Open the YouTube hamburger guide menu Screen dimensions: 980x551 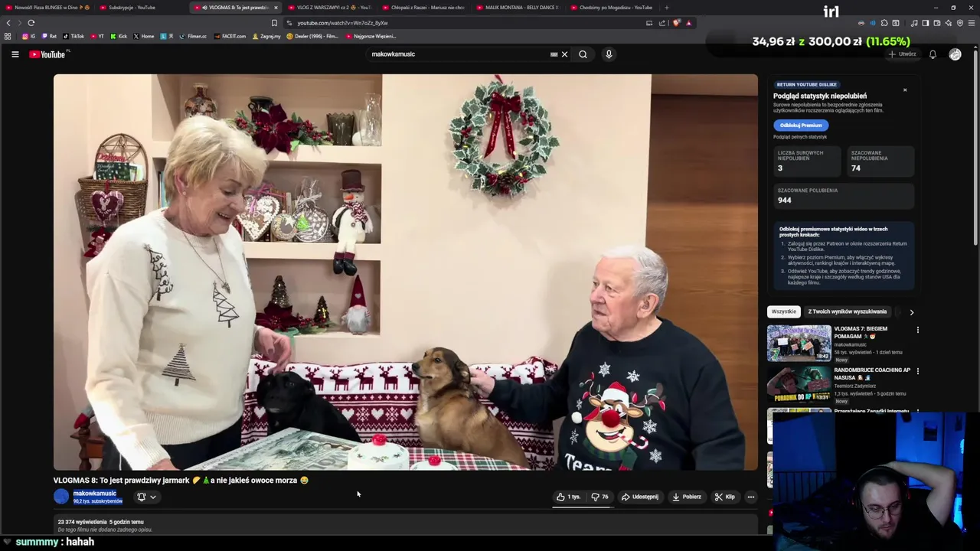pyautogui.click(x=15, y=54)
